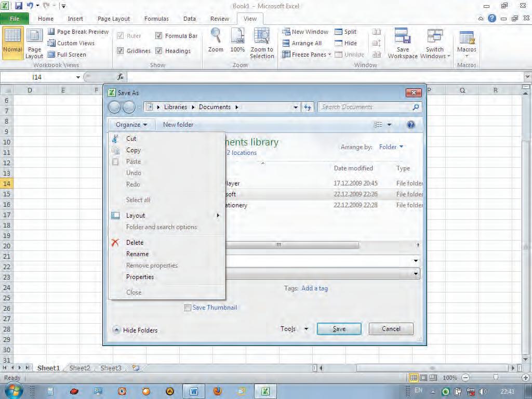This screenshot has width=532, height=399.
Task: Open the Organize dropdown
Action: [131, 125]
